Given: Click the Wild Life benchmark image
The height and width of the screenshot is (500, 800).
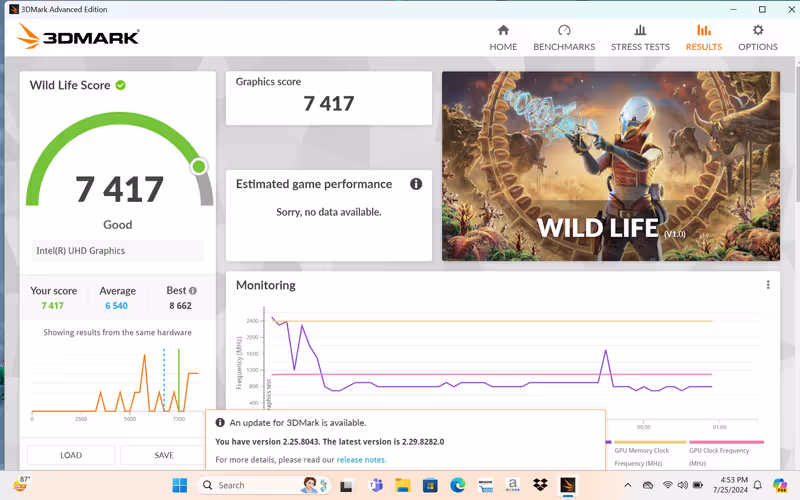Looking at the screenshot, I should click(x=610, y=166).
